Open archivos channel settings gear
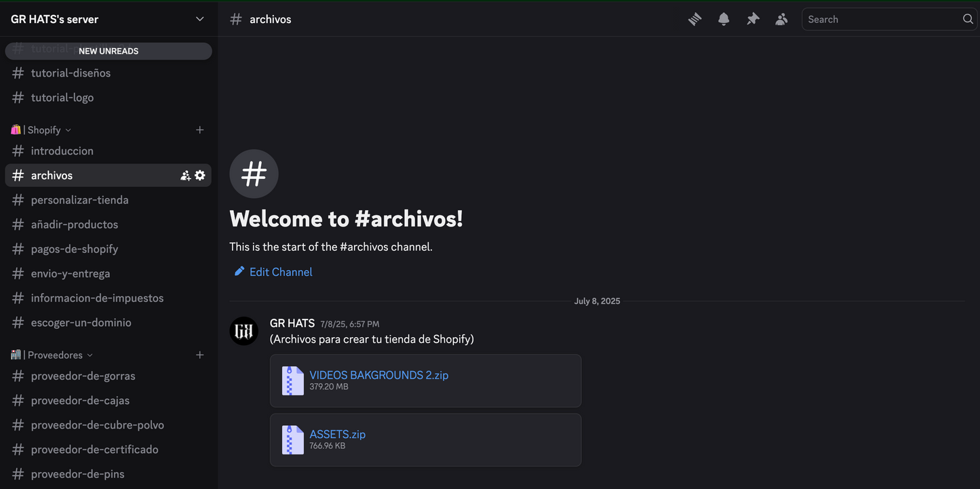The width and height of the screenshot is (980, 489). point(200,176)
